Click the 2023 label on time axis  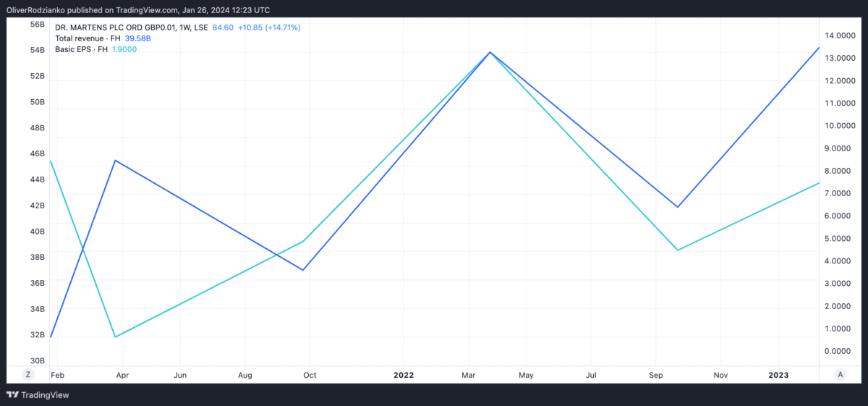778,375
